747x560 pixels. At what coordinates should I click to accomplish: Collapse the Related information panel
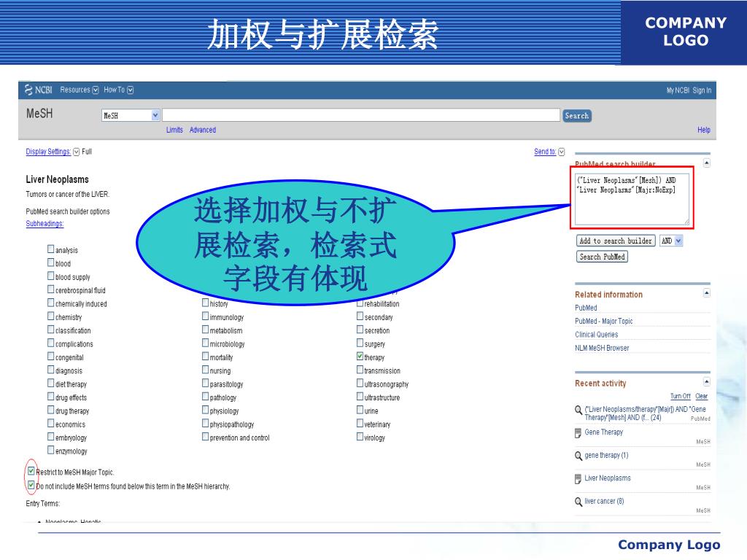[706, 293]
